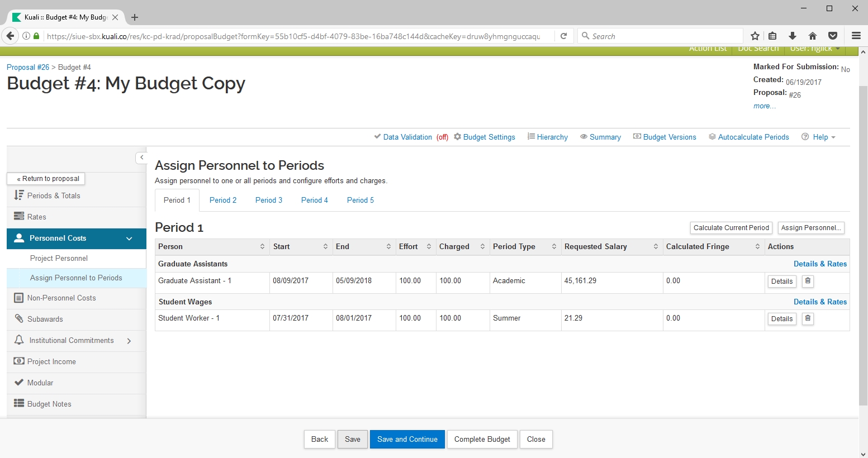Sort table by Requested Salary column
Viewport: 868px width, 458px height.
(656, 246)
